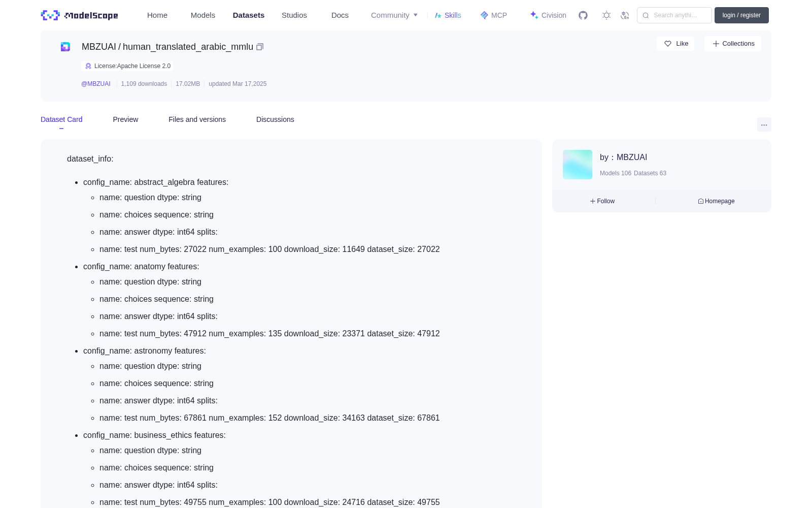This screenshot has width=812, height=508.
Task: Focus the Search anything input field
Action: point(674,15)
